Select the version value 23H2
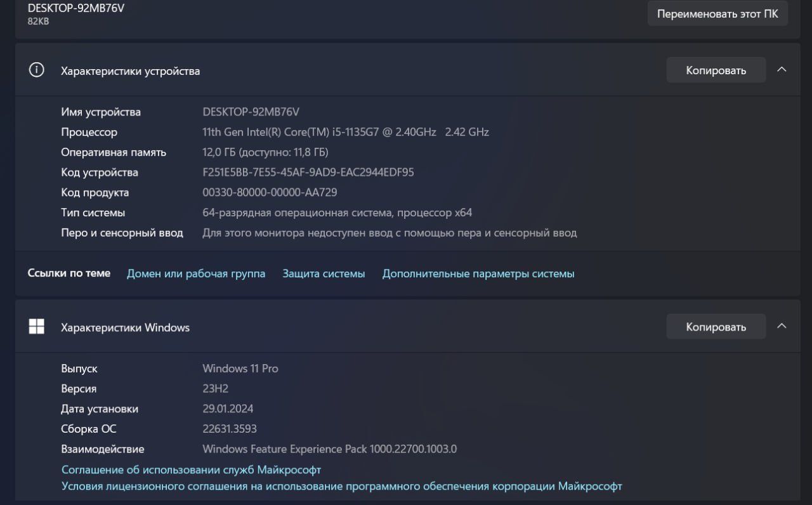 coord(215,388)
